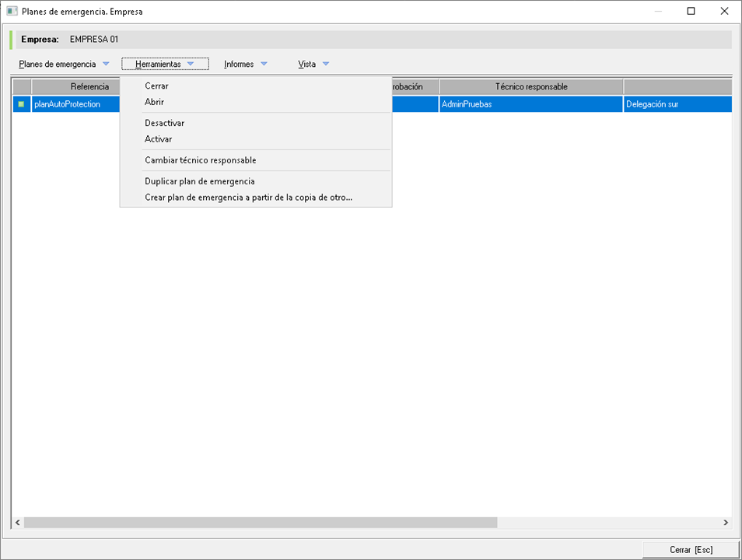Click the green status icon in plan row
This screenshot has height=560, width=742.
(21, 104)
